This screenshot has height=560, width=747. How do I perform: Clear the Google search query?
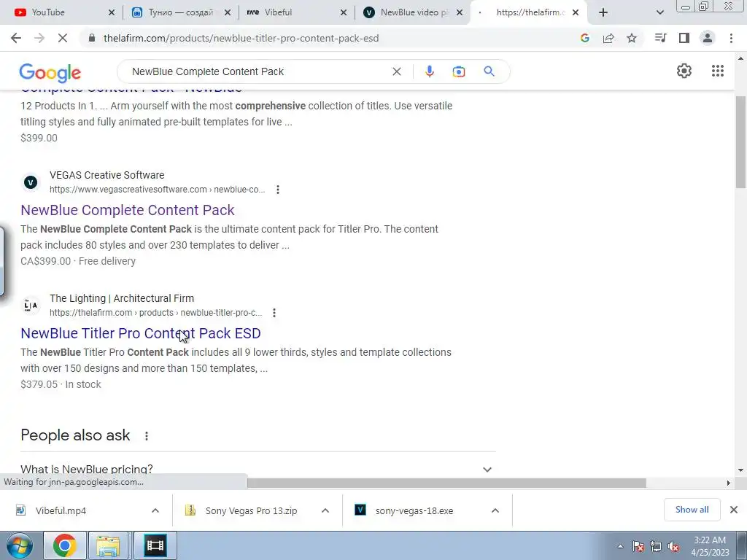click(396, 71)
